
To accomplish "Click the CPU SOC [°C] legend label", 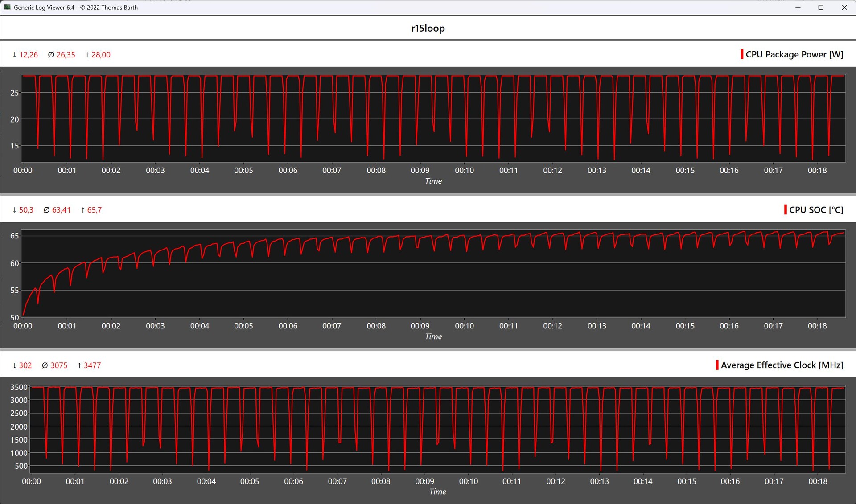I will click(x=816, y=210).
